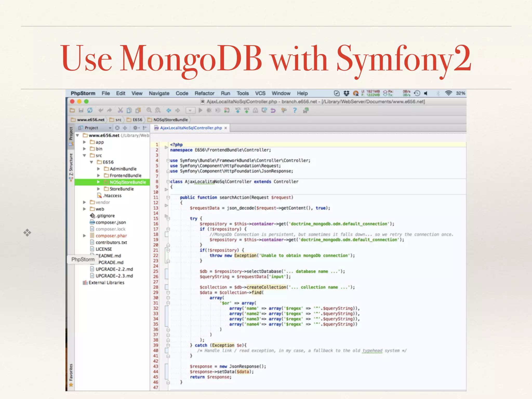532x399 pixels.
Task: Click the VCS Update Project icon
Action: (238, 110)
